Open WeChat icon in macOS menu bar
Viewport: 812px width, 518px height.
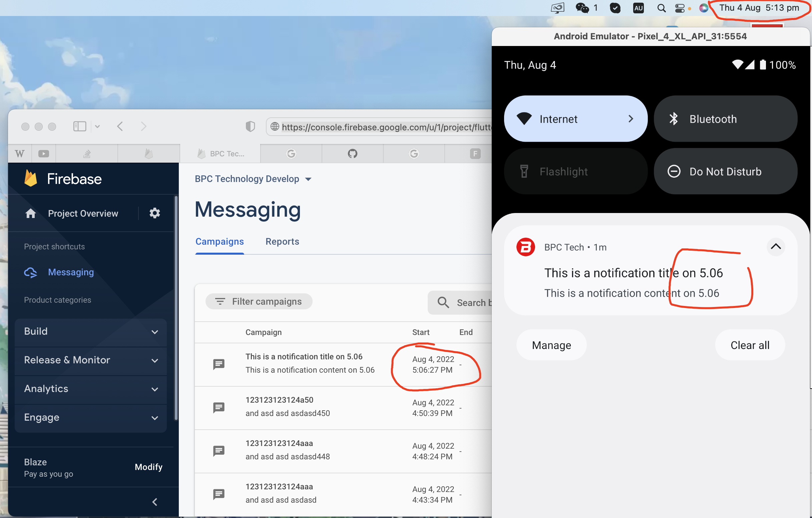click(582, 8)
